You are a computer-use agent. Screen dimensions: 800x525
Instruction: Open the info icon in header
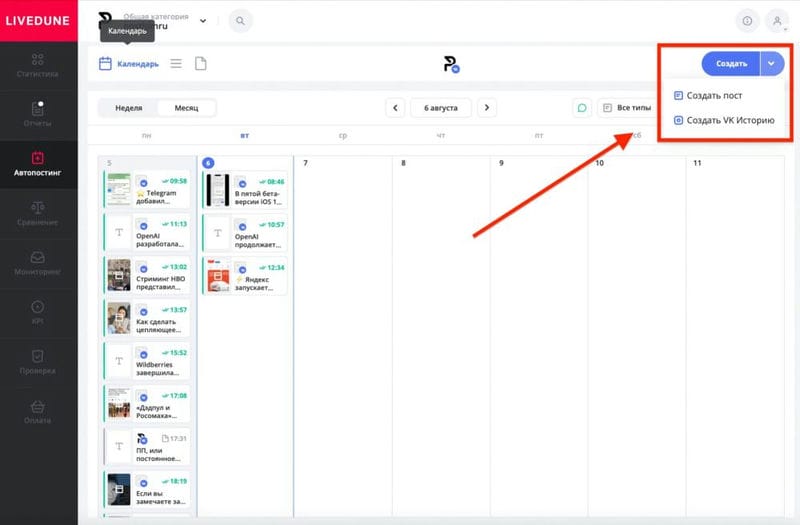tap(747, 21)
